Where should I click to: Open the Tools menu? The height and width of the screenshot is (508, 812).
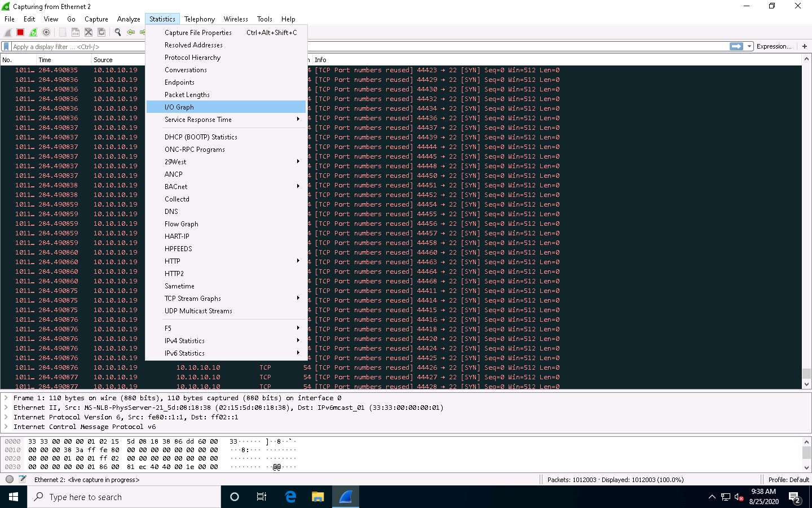264,19
